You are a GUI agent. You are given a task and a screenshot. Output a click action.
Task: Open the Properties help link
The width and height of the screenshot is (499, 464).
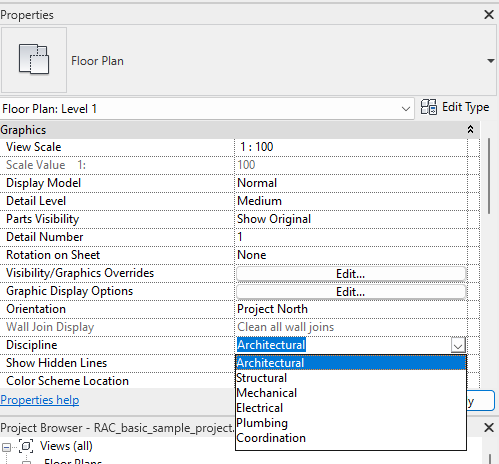click(x=40, y=400)
